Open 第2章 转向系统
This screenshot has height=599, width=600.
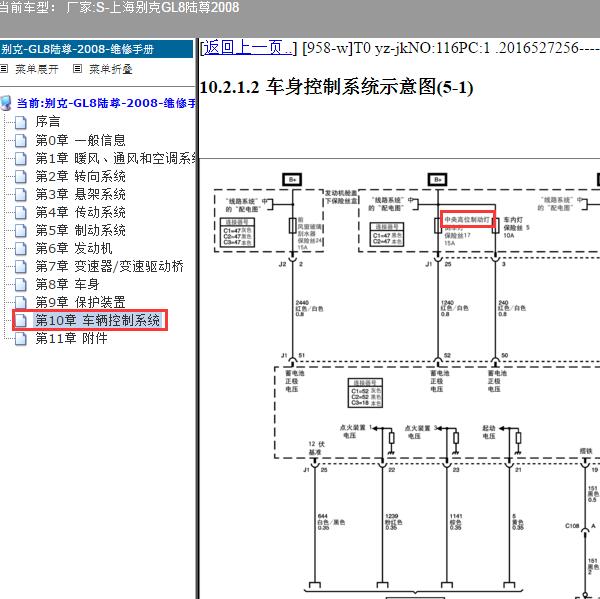81,176
